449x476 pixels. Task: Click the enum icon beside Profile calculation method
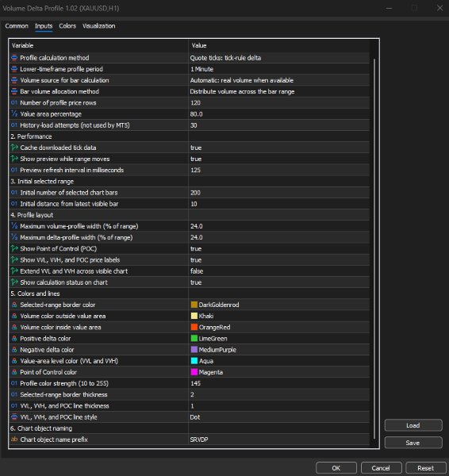pyautogui.click(x=14, y=58)
